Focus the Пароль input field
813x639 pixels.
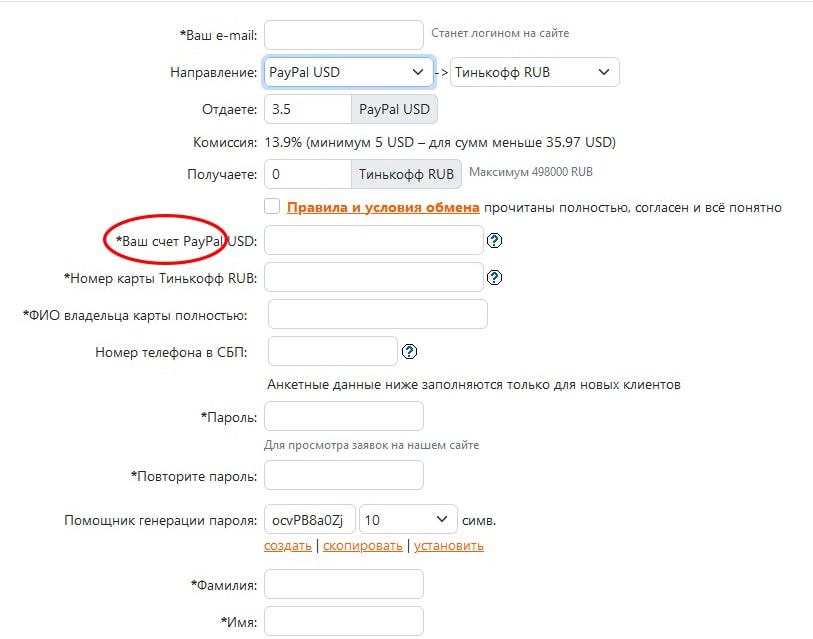pyautogui.click(x=344, y=416)
